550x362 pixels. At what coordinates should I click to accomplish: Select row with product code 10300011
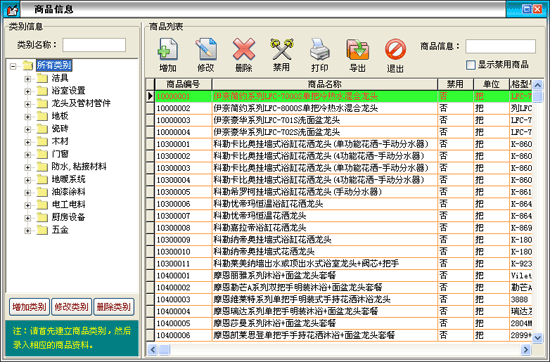[x=339, y=263]
